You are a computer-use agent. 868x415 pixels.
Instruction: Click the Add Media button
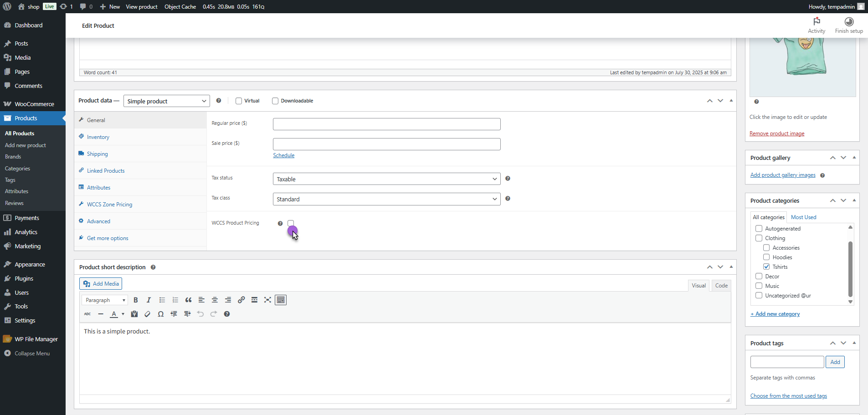pyautogui.click(x=101, y=284)
